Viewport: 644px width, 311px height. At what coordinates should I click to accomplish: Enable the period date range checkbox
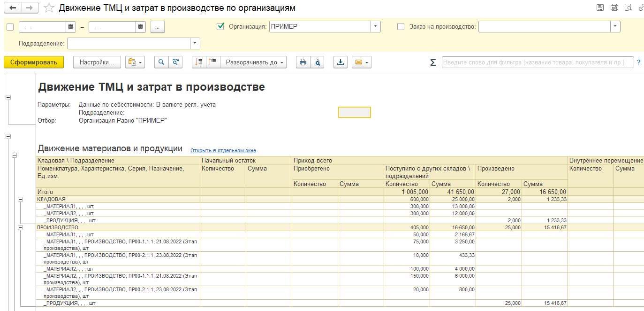tap(10, 27)
